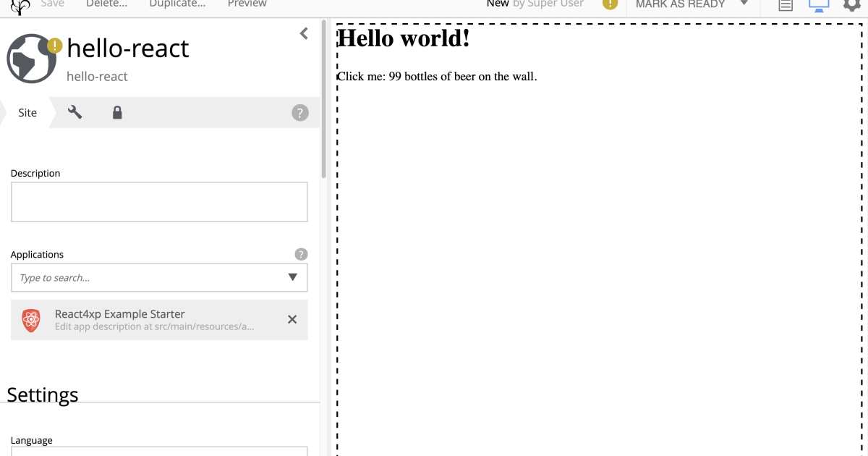Click the Preview toolbar item
Image resolution: width=868 pixels, height=456 pixels.
(247, 4)
